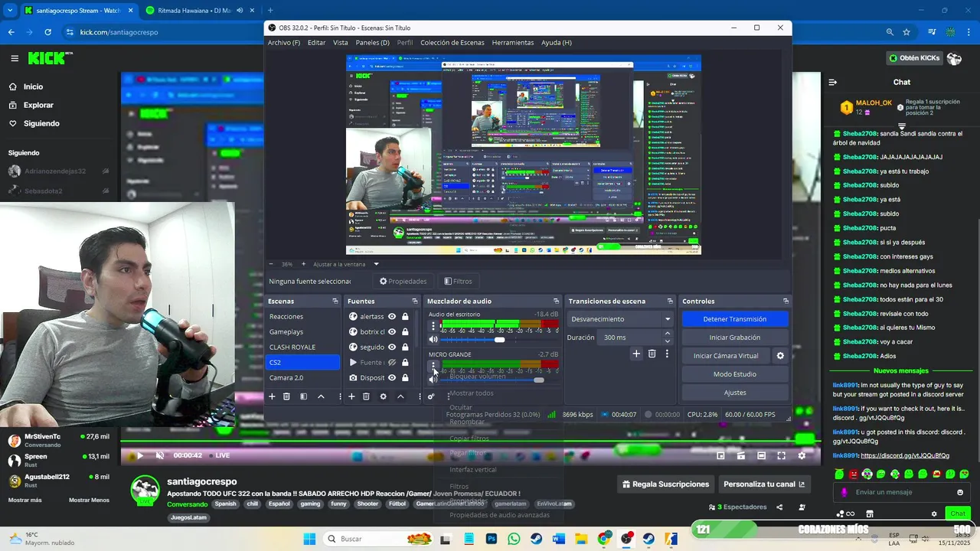Show the hidden Fuente source
This screenshot has width=980, height=551.
[x=392, y=362]
